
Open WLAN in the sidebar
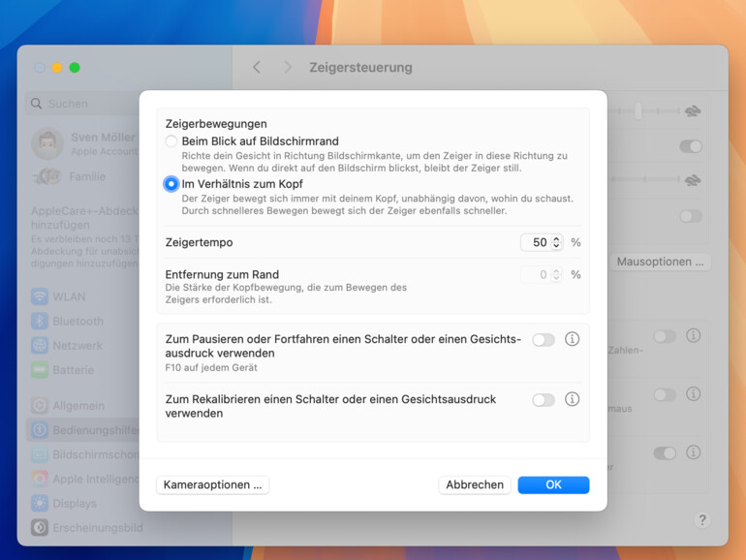pyautogui.click(x=59, y=296)
